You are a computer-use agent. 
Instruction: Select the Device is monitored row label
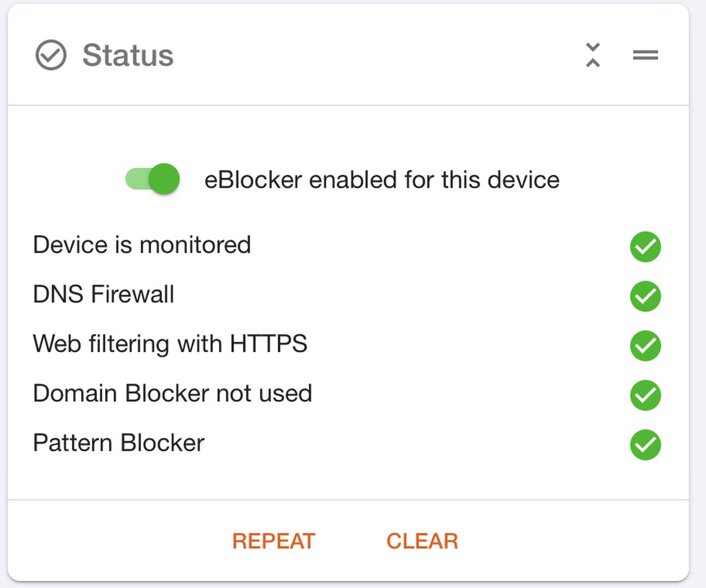142,245
